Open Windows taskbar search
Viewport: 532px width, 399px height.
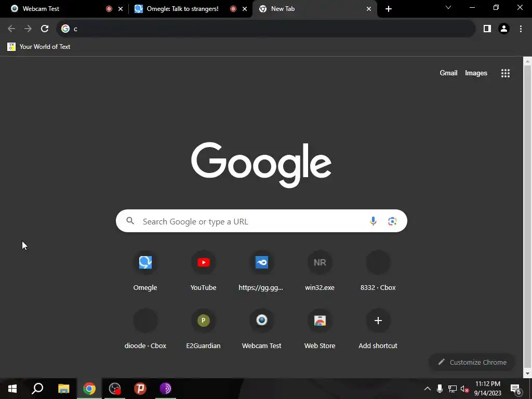(x=37, y=389)
